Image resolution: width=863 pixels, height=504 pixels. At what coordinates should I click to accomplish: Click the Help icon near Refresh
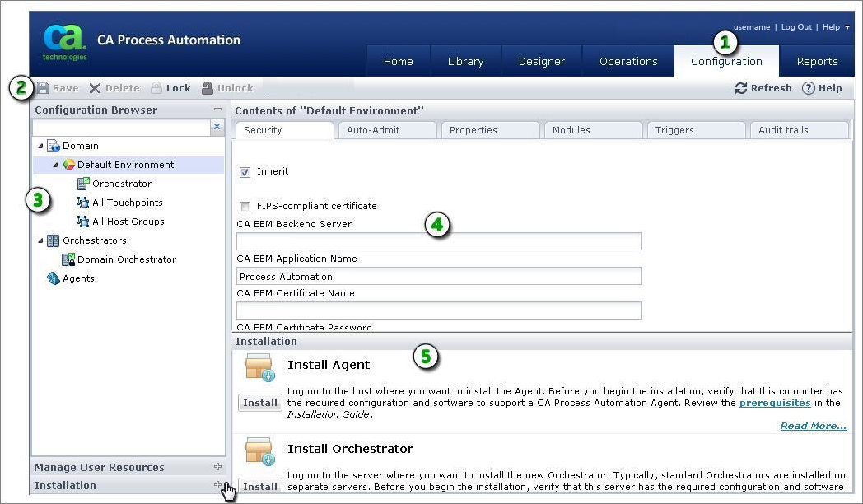point(811,87)
